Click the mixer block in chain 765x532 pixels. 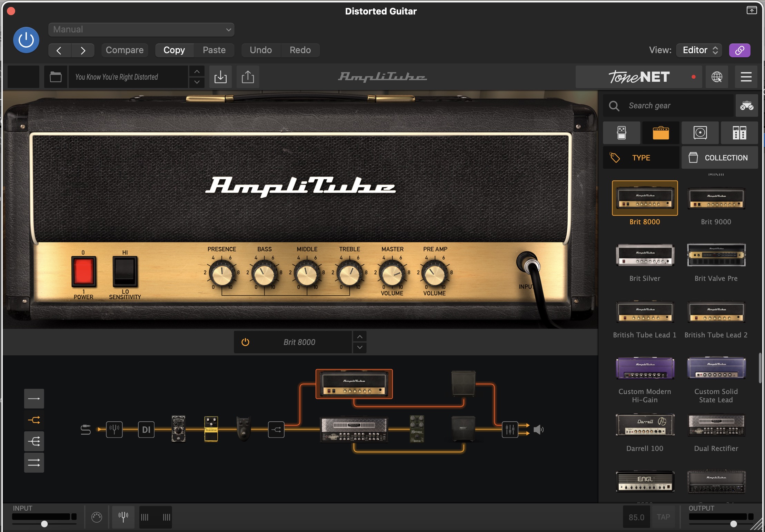[x=510, y=430]
